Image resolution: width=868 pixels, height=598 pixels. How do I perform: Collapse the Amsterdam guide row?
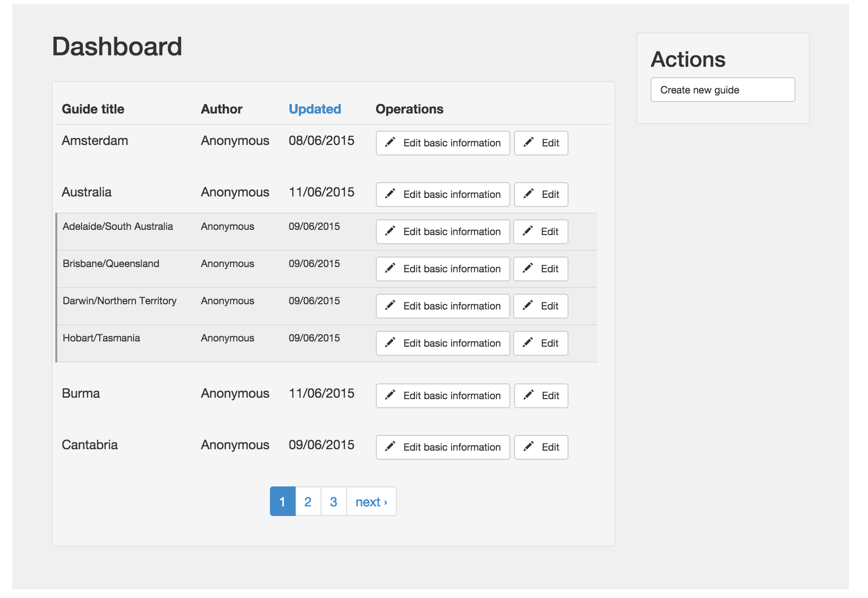coord(94,140)
